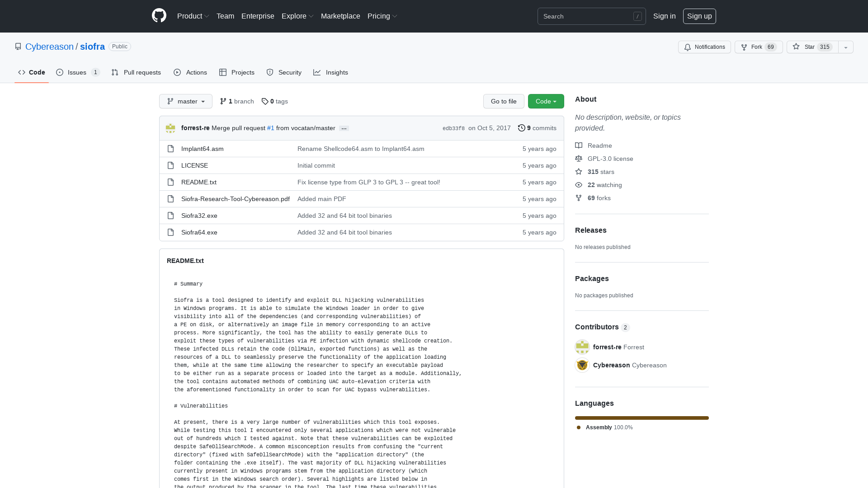Click the Insights graph icon
Viewport: 868px width, 488px height.
[318, 72]
